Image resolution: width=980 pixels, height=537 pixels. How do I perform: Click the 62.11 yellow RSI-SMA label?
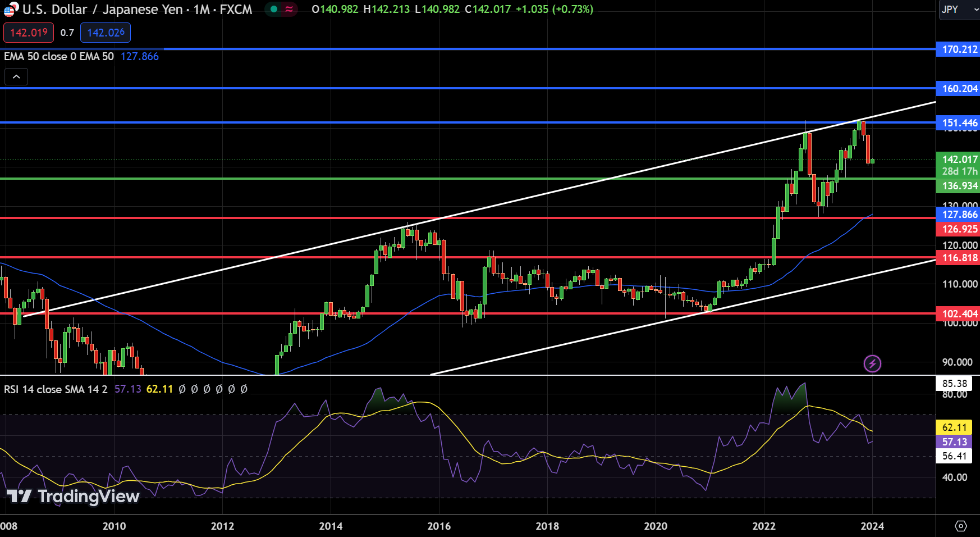954,427
